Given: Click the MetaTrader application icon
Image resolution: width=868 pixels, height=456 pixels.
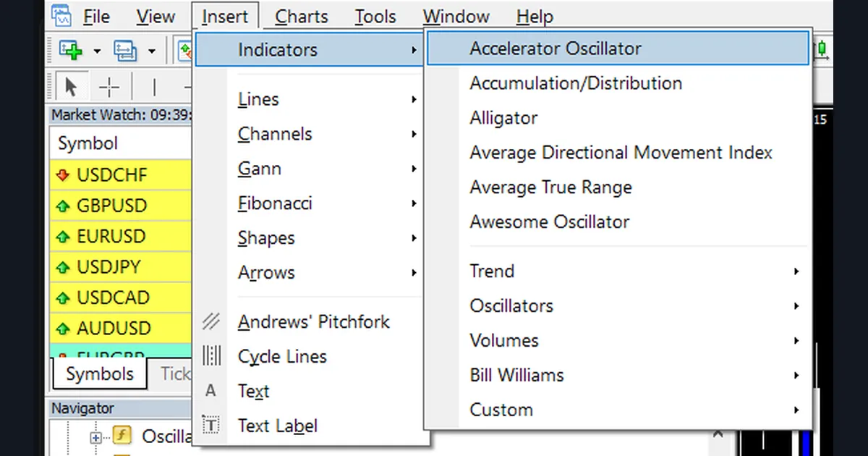Looking at the screenshot, I should [61, 15].
